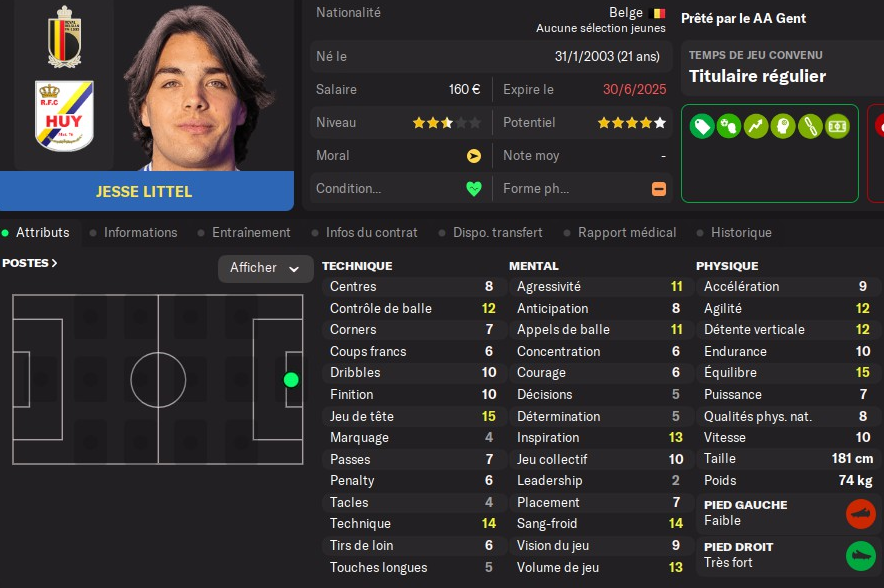Click the red left foot boot icon
Viewport: 884px width, 588px height.
(859, 514)
